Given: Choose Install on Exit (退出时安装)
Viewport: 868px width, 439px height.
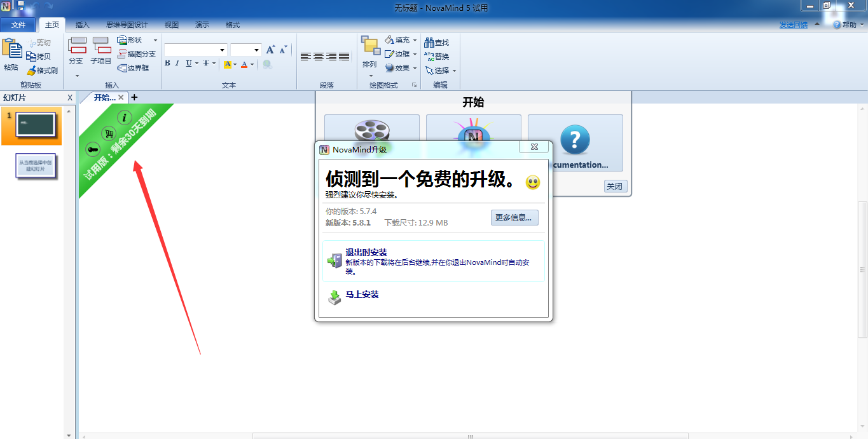Looking at the screenshot, I should coord(434,261).
